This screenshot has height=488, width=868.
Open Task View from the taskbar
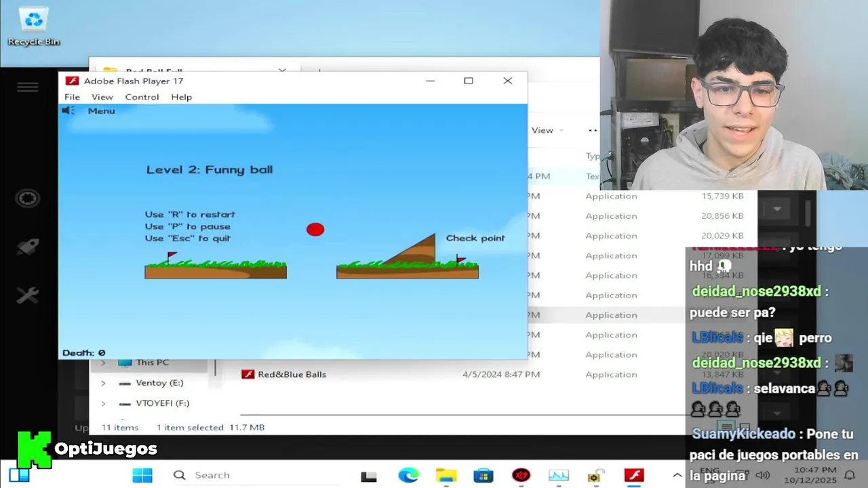pos(369,476)
